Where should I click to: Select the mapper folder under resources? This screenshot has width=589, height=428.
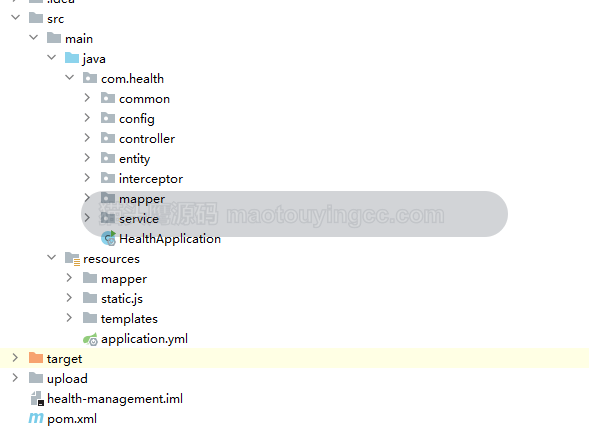[x=124, y=279]
